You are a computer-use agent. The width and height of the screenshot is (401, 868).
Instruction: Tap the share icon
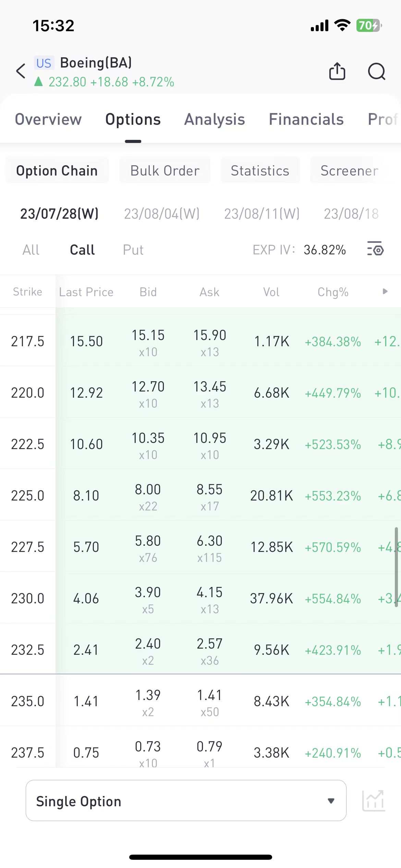(x=337, y=71)
